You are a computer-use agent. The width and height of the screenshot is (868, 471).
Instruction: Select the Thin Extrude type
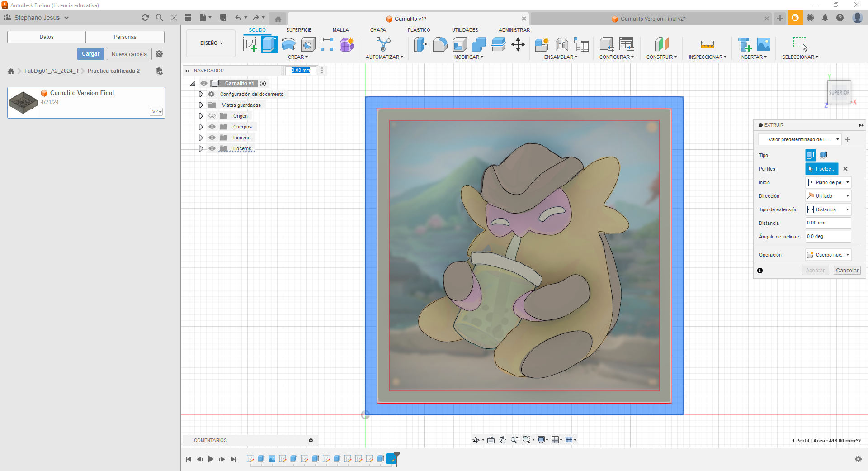pos(824,155)
